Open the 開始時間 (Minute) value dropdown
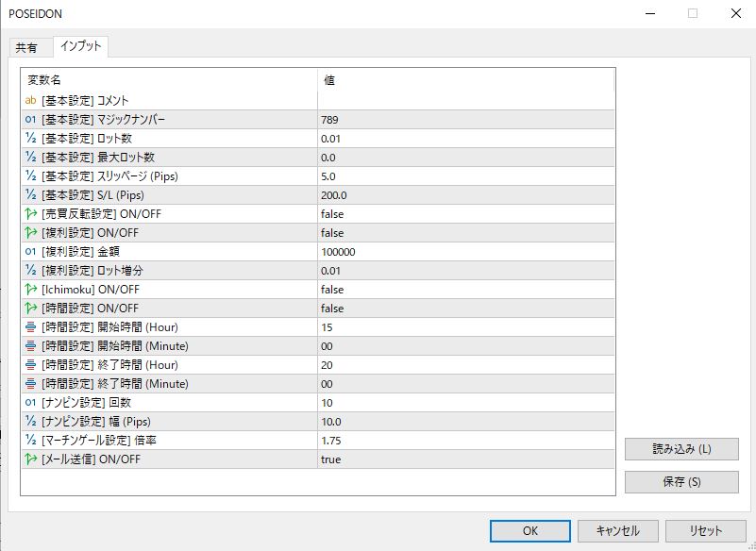756x551 pixels. pyautogui.click(x=465, y=345)
